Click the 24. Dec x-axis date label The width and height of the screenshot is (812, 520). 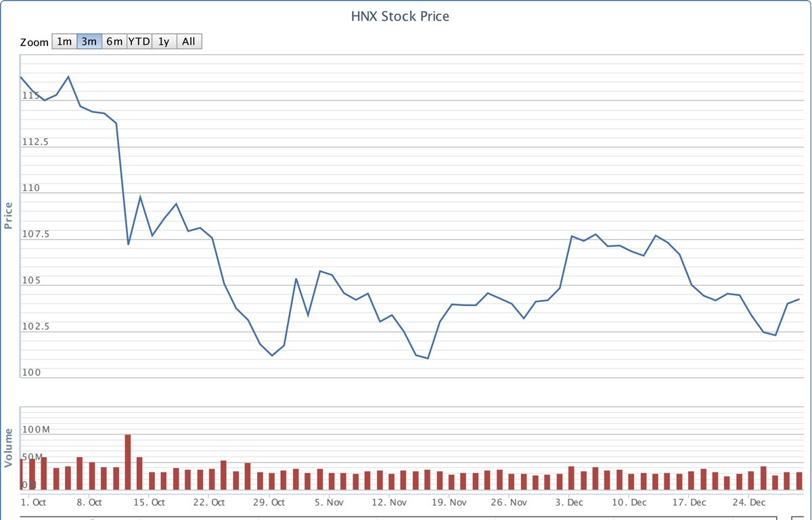point(748,502)
